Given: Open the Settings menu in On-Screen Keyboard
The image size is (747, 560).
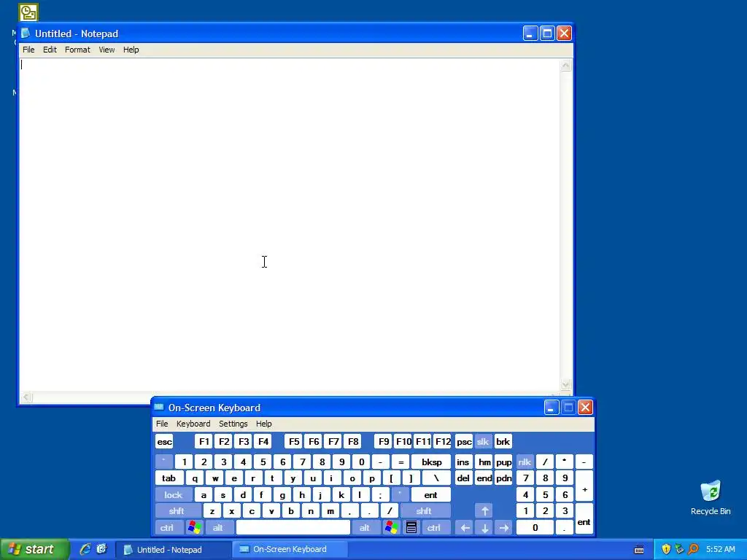Looking at the screenshot, I should (x=233, y=424).
